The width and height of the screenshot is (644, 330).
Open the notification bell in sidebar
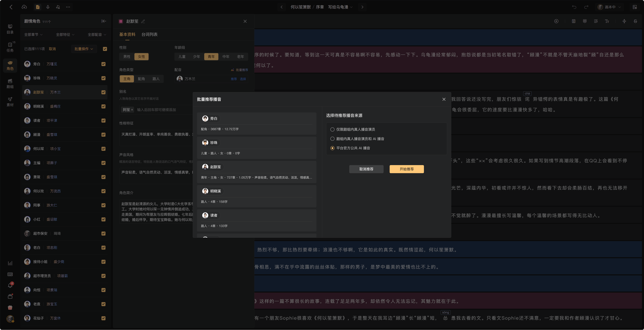(10, 285)
